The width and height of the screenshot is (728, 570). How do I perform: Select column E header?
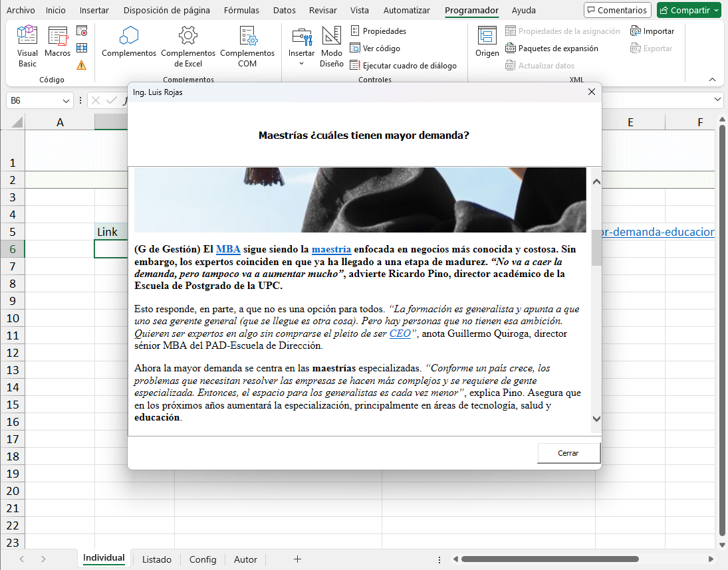pyautogui.click(x=630, y=122)
